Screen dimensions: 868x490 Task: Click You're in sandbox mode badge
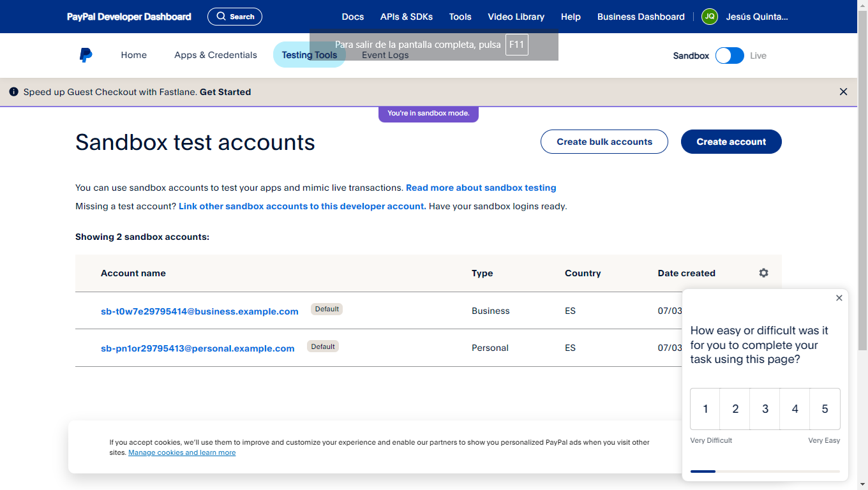pos(428,114)
